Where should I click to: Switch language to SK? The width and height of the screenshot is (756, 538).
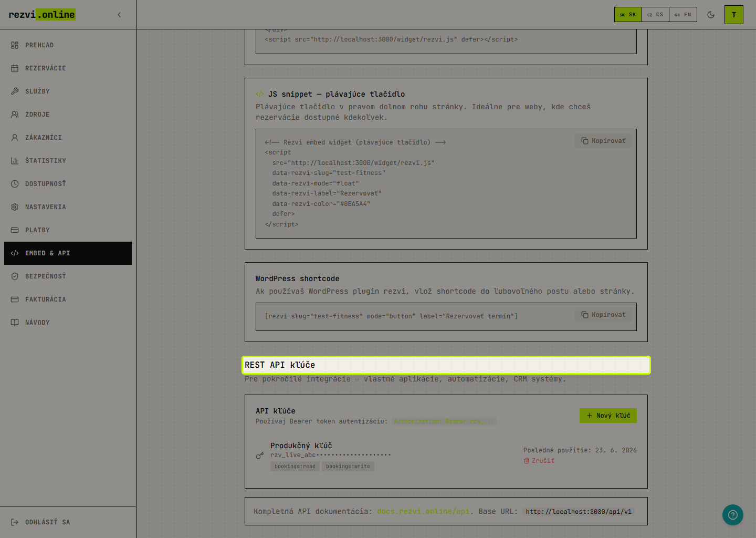[628, 15]
